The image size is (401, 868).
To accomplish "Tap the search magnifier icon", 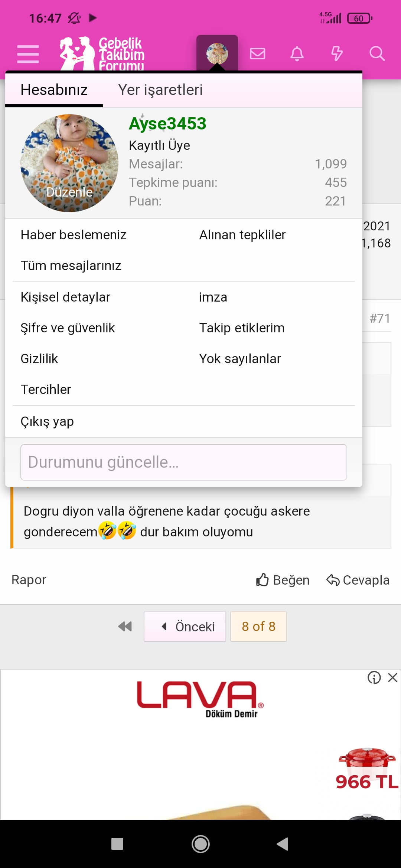I will [x=377, y=54].
